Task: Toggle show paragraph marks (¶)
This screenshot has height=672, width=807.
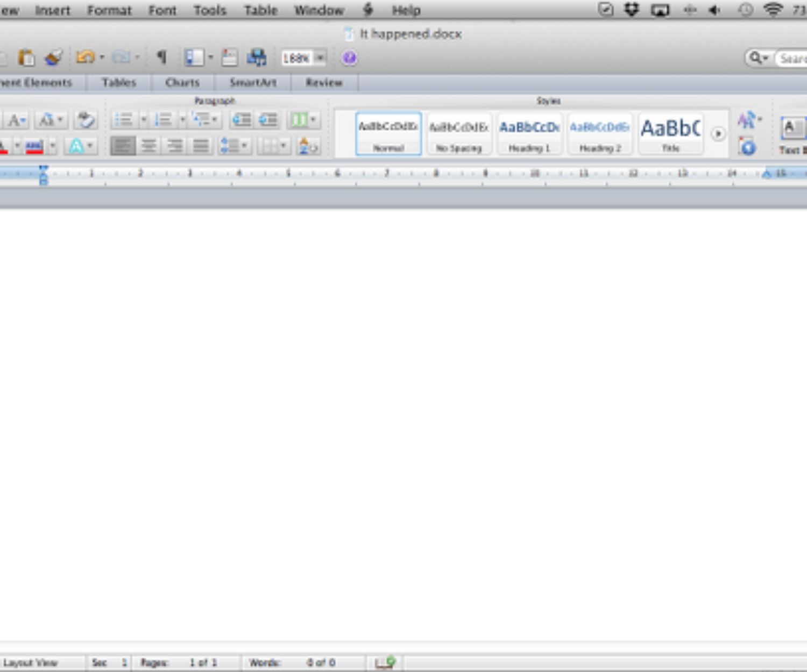Action: click(161, 57)
